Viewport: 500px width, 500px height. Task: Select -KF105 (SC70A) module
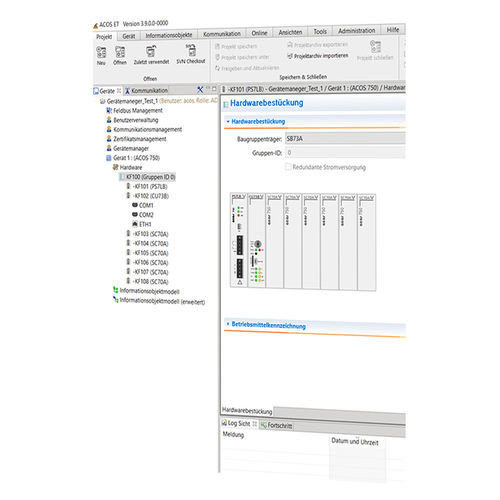point(147,253)
